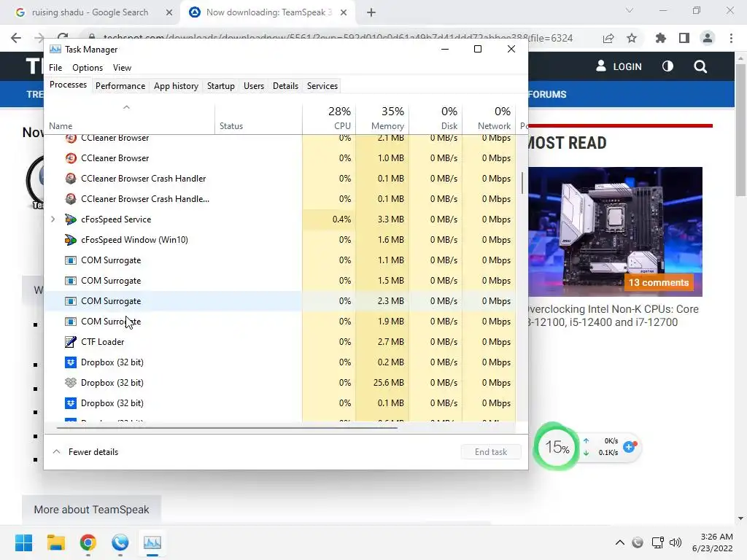Switch to the Startup tab
The width and height of the screenshot is (747, 560).
(220, 86)
